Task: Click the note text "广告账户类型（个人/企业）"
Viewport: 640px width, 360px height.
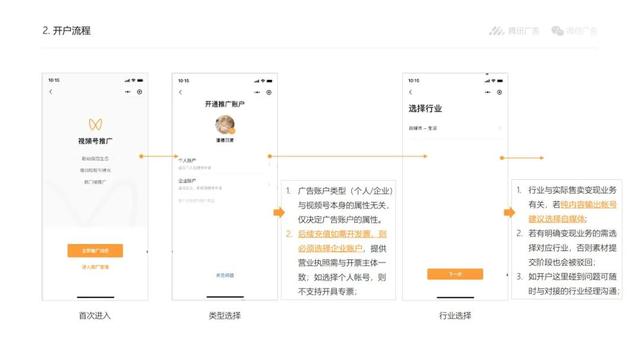Action: point(345,191)
